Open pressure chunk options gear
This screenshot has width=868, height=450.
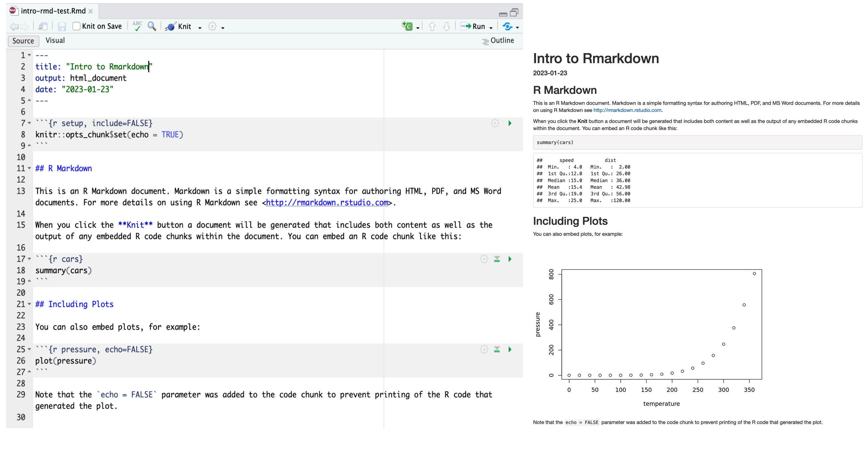coord(484,350)
